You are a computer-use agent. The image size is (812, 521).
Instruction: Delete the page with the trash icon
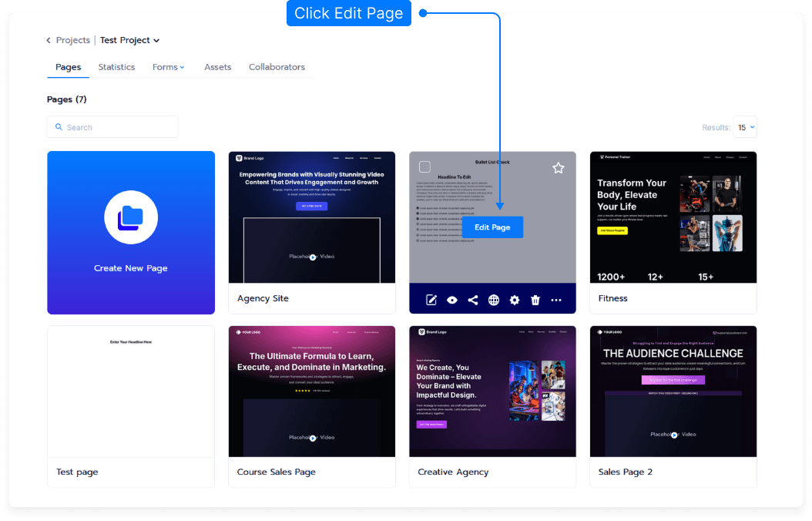535,301
